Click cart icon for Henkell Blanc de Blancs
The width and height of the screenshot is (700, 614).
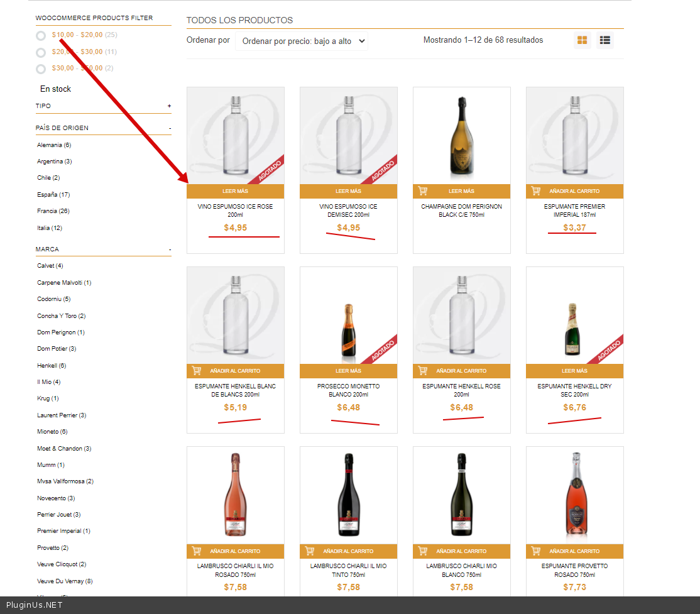pos(197,371)
